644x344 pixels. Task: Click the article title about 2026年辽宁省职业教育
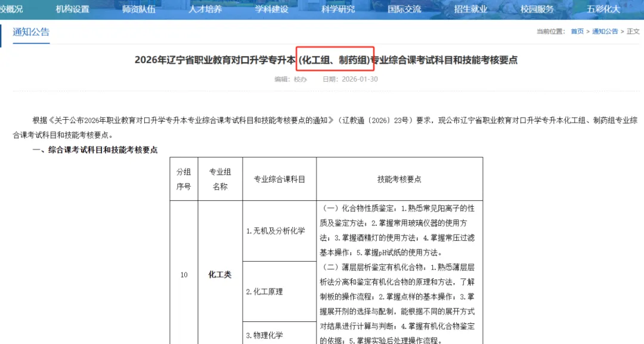click(x=326, y=60)
